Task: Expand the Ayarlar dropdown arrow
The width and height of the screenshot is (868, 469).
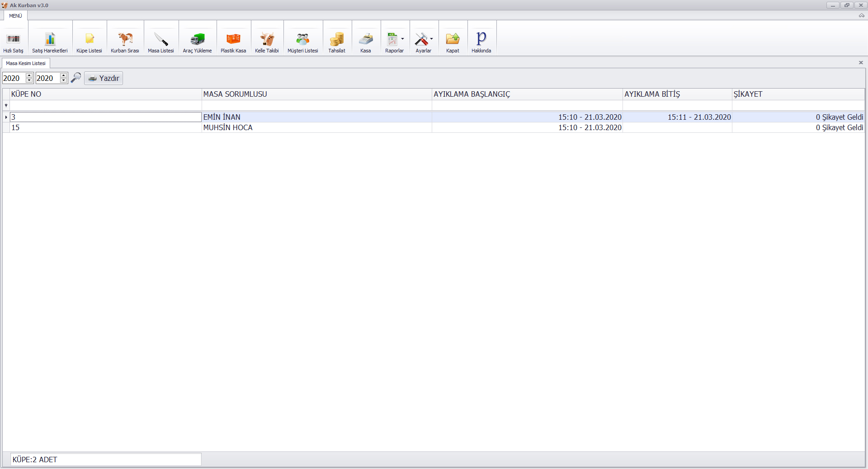Action: click(x=431, y=39)
